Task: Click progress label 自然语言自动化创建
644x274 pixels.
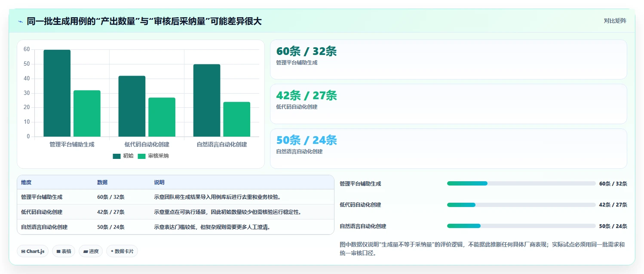Action: pos(363,226)
